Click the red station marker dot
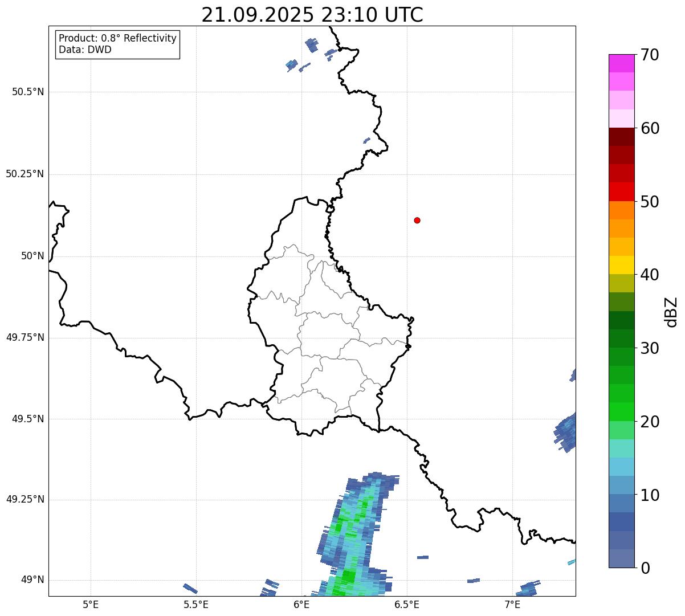685x616 pixels. click(417, 220)
